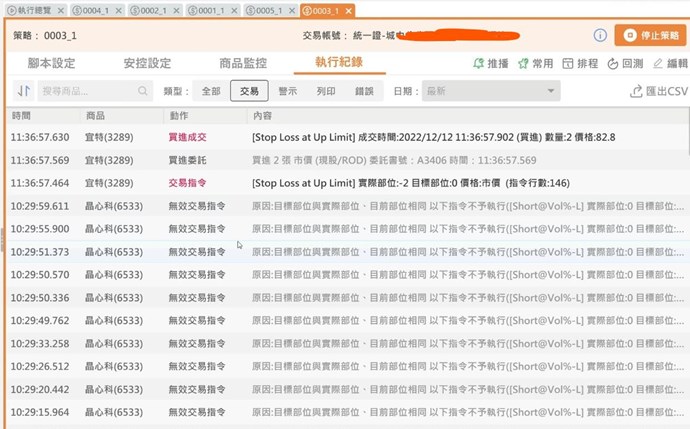Select the 錯誤 error type filter

point(364,91)
